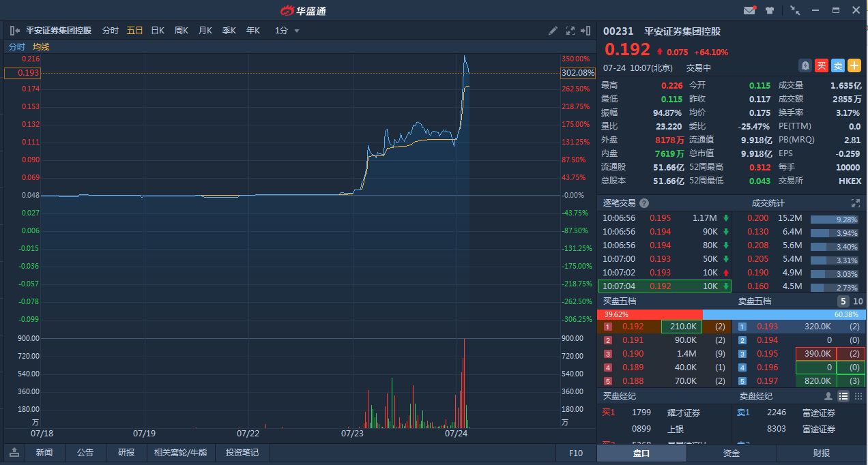Click stock code 00231 in the quote header
Screen dimensions: 868x465
click(618, 31)
